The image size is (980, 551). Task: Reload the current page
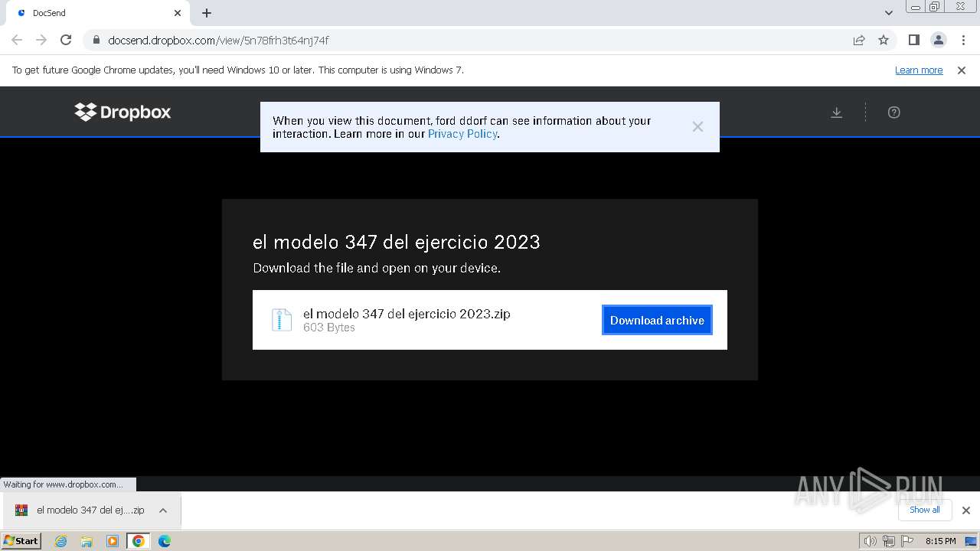pyautogui.click(x=66, y=40)
